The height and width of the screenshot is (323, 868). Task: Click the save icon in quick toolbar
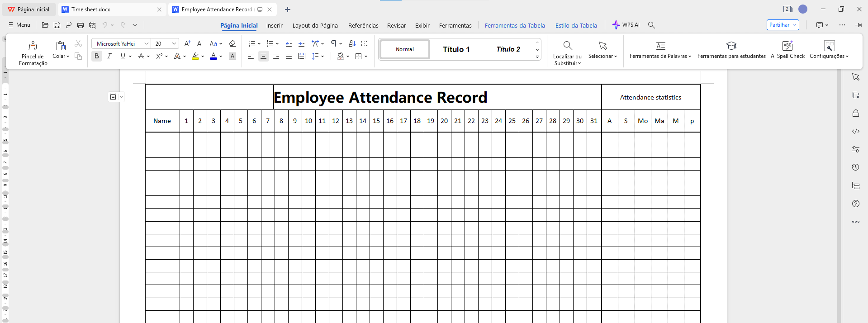point(57,25)
